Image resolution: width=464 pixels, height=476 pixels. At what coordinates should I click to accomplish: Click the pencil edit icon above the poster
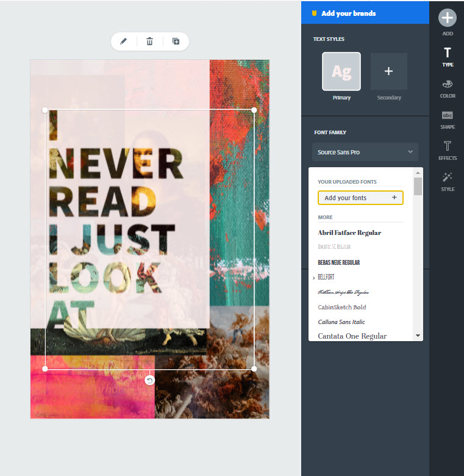pyautogui.click(x=123, y=41)
